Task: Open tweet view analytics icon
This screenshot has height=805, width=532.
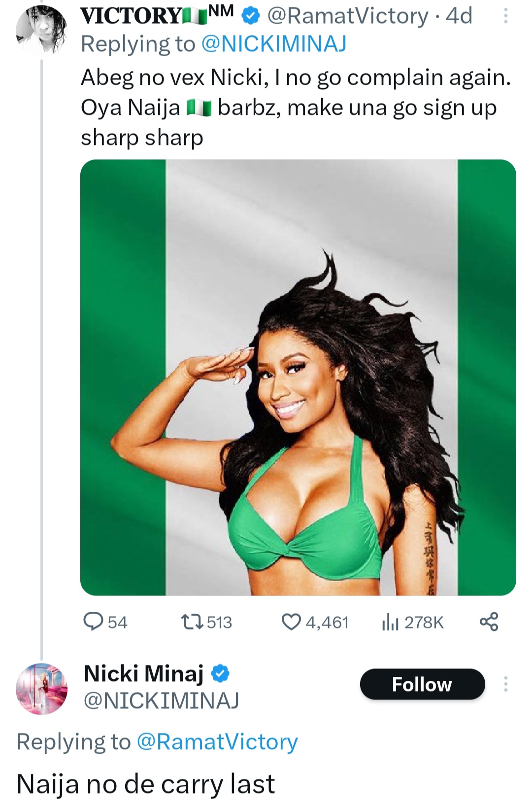Action: 390,623
